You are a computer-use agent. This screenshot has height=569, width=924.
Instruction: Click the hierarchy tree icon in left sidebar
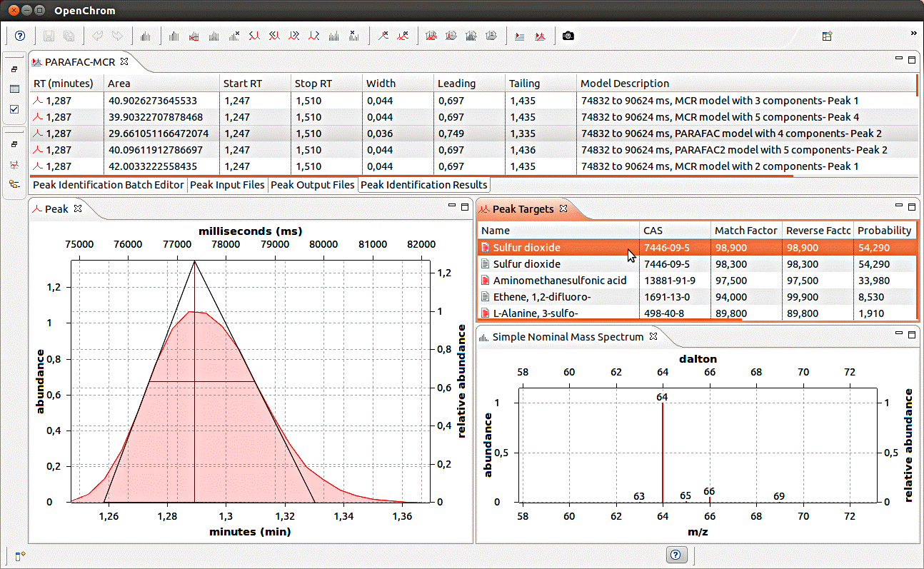tap(14, 184)
